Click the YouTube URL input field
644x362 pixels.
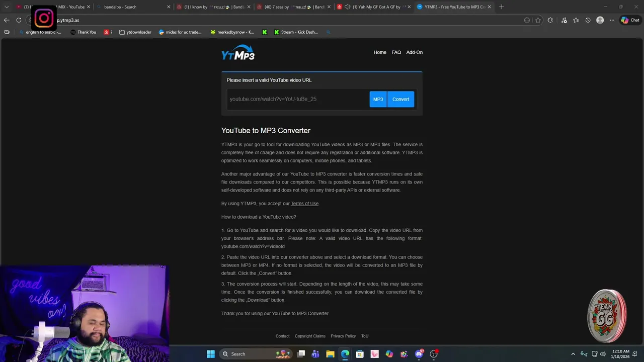click(298, 99)
